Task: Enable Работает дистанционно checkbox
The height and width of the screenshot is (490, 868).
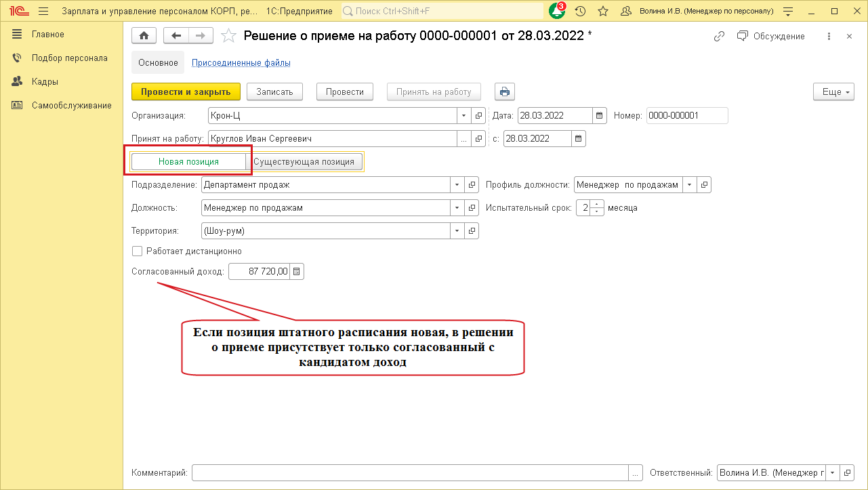Action: point(138,251)
